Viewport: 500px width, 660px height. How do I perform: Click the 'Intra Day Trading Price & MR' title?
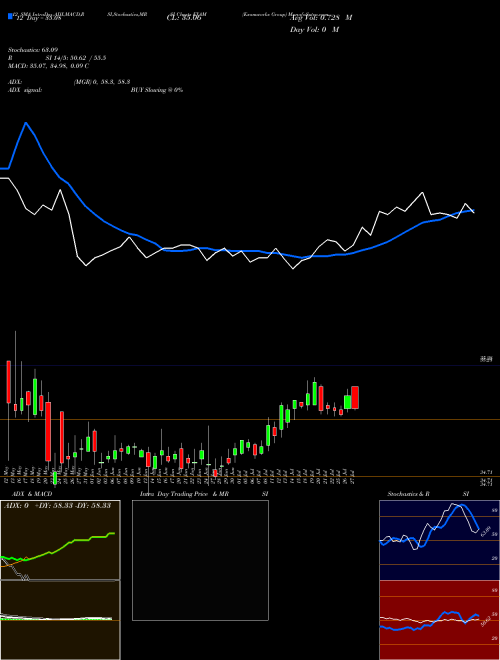[184, 494]
